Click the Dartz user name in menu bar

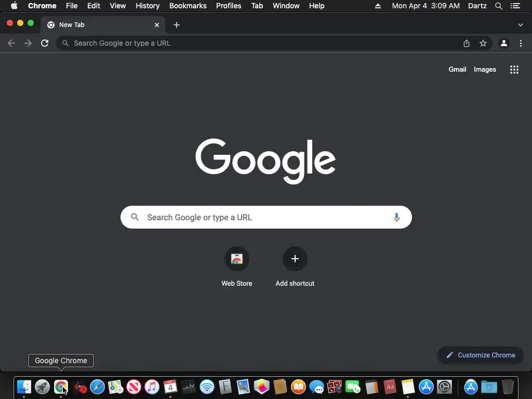(x=477, y=6)
